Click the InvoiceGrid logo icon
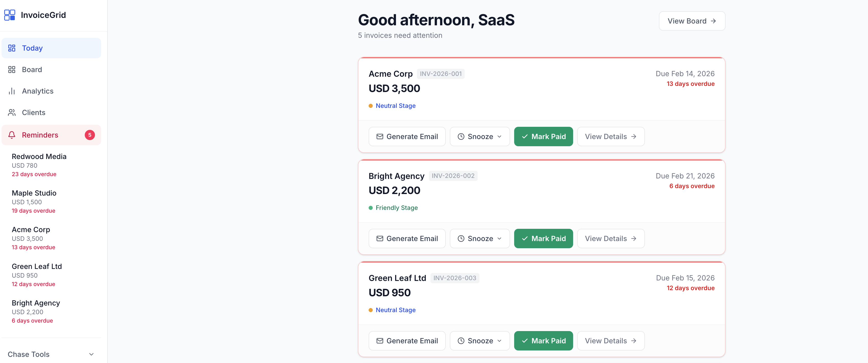Viewport: 868px width, 363px height. click(9, 15)
